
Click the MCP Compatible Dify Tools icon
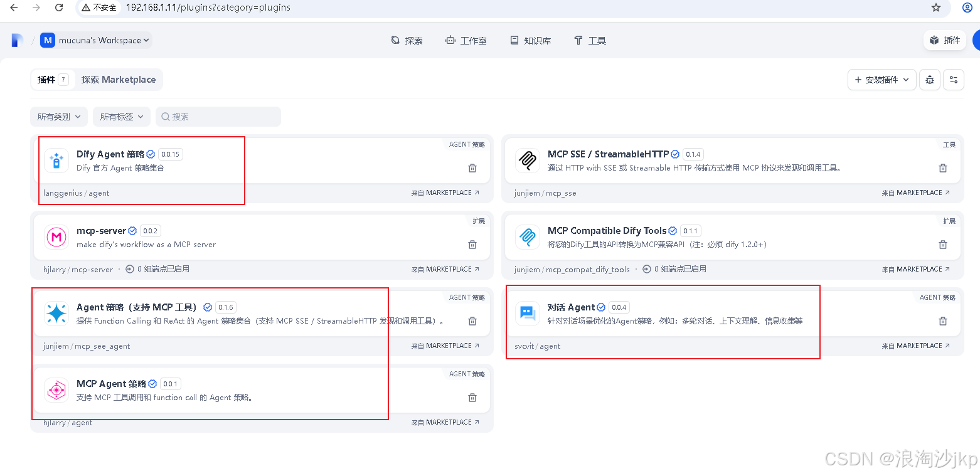[528, 237]
